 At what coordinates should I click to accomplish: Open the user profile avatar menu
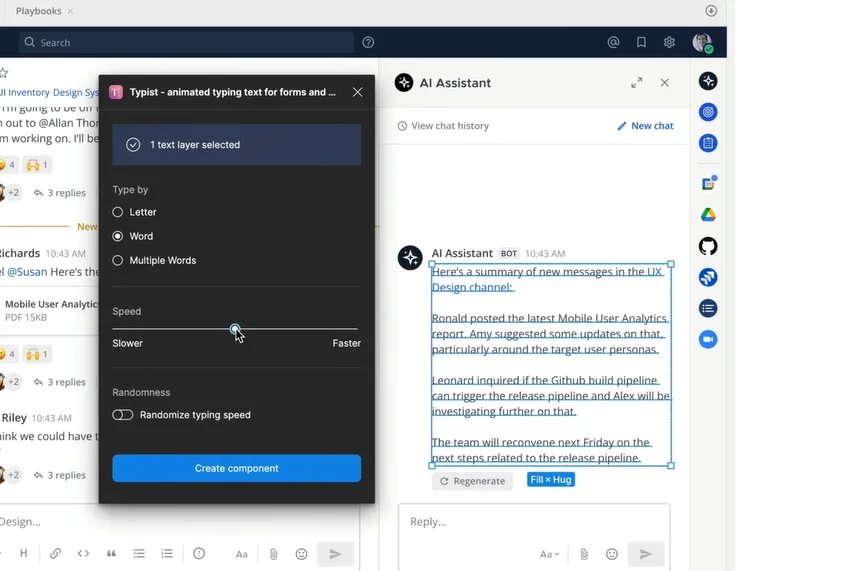(x=702, y=43)
